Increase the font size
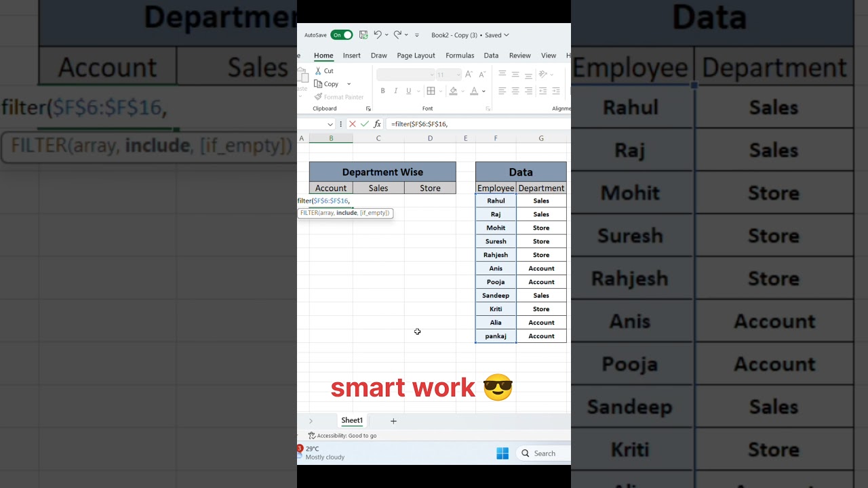Image resolution: width=868 pixels, height=488 pixels. tap(469, 75)
